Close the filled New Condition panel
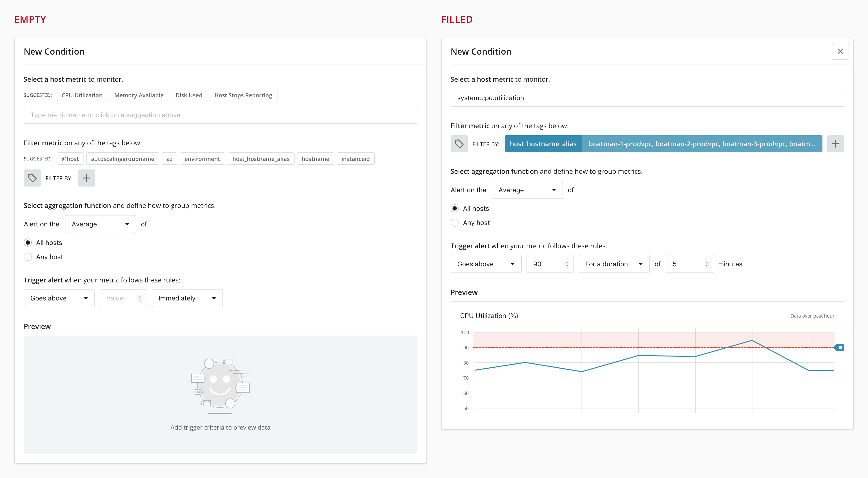The width and height of the screenshot is (868, 478). point(840,51)
